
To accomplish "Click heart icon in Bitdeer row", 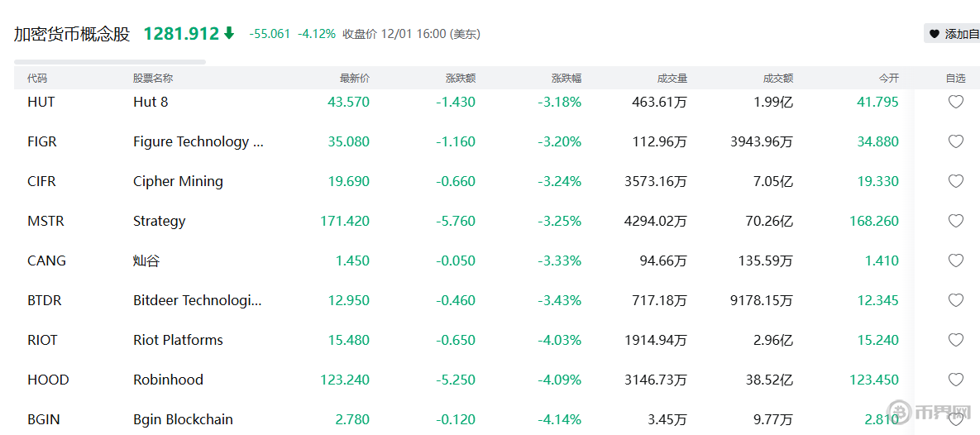I will (x=955, y=301).
